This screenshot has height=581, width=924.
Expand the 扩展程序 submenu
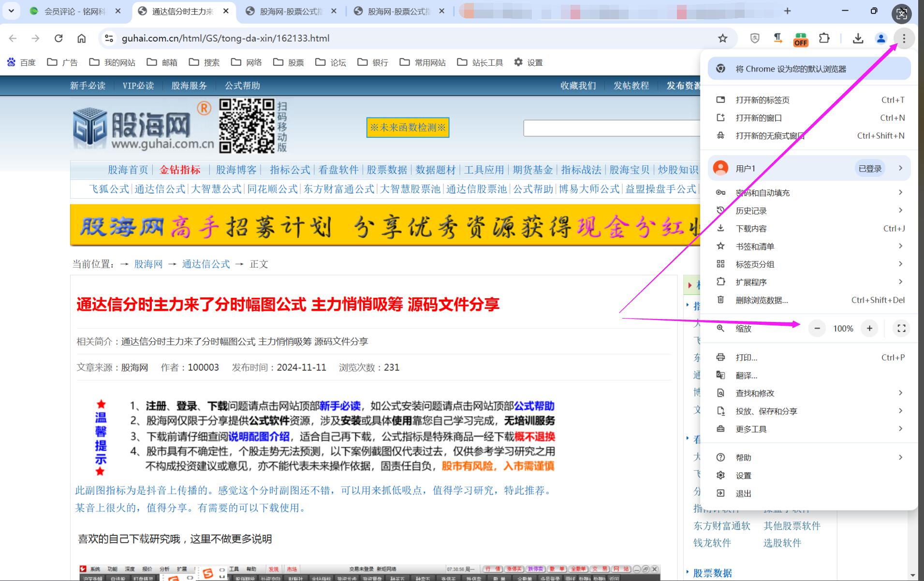(x=810, y=282)
